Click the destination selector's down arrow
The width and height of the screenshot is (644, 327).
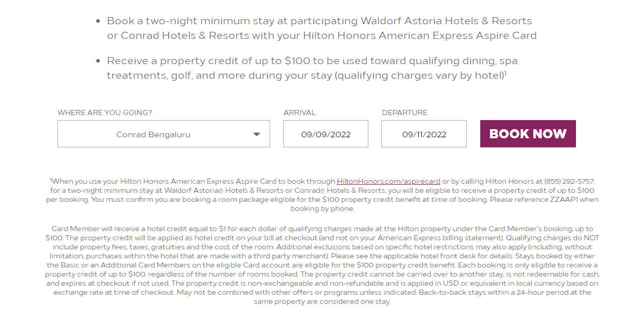tap(256, 134)
